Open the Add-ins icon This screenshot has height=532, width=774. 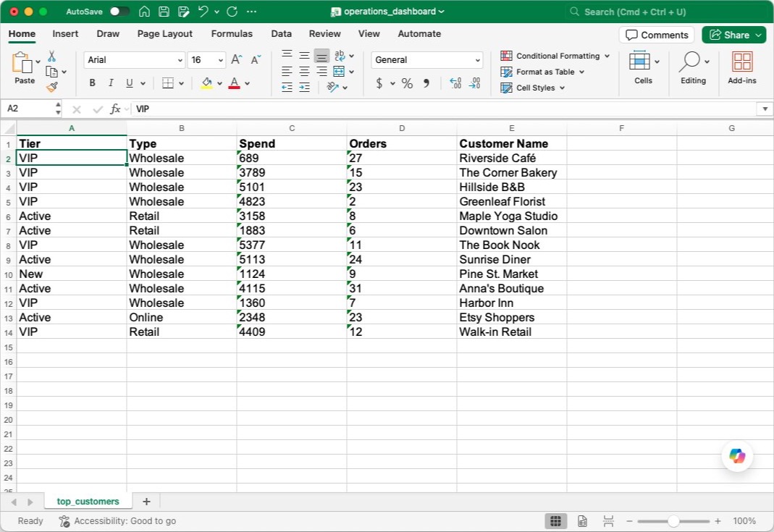(742, 67)
